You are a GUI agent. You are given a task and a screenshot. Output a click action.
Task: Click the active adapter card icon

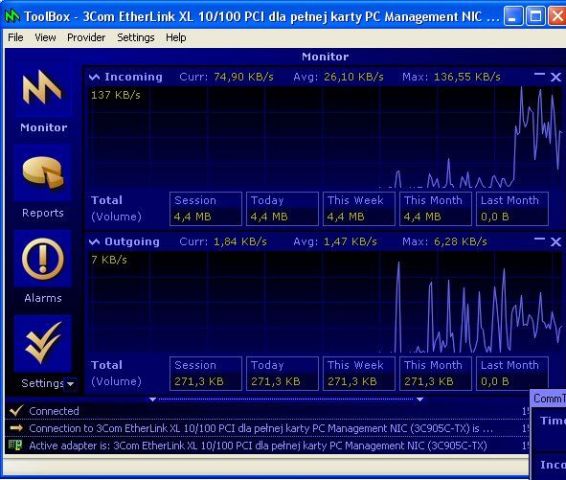(15, 445)
